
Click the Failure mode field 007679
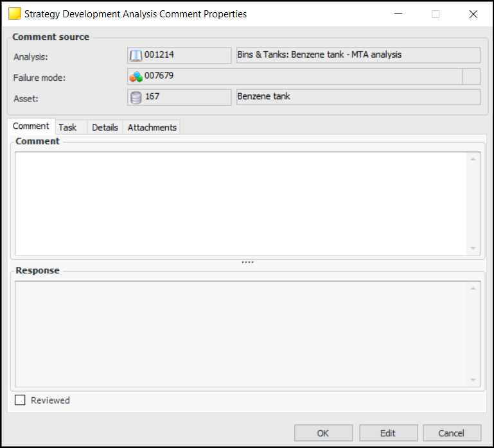(295, 76)
